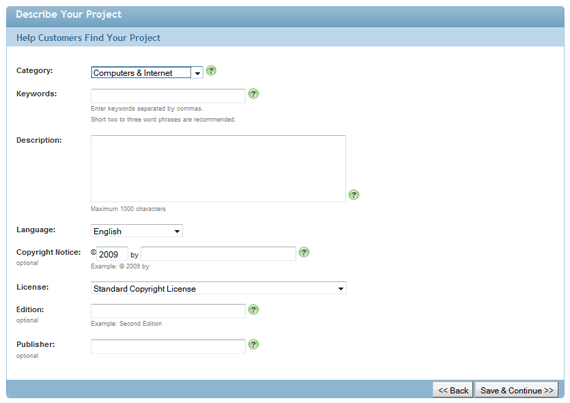Click help icon beside Copyright Notice field
This screenshot has height=403, width=570.
(x=304, y=252)
